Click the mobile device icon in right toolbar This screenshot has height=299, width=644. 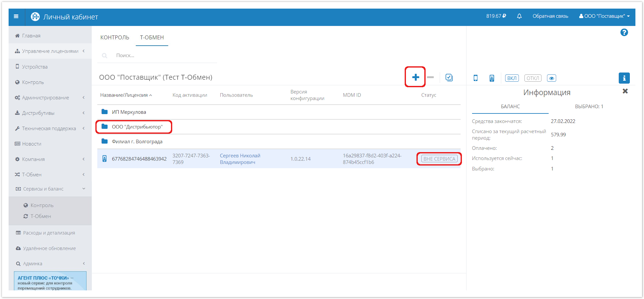475,78
